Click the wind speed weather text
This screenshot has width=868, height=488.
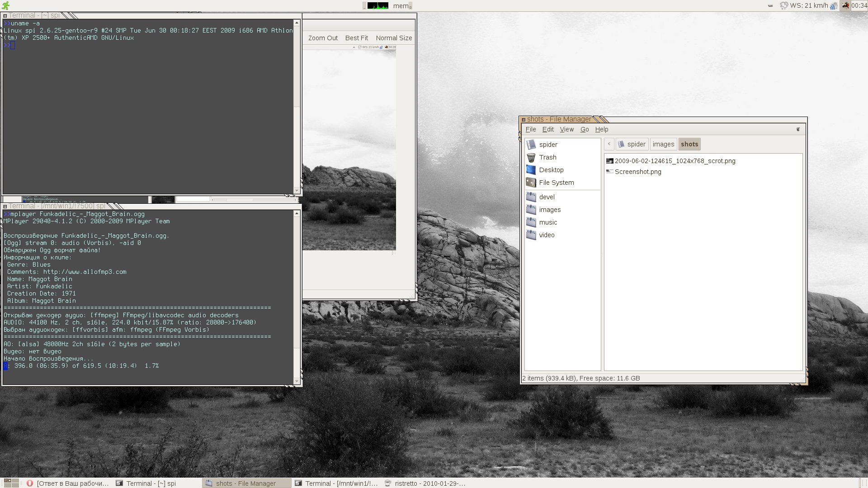pos(809,5)
